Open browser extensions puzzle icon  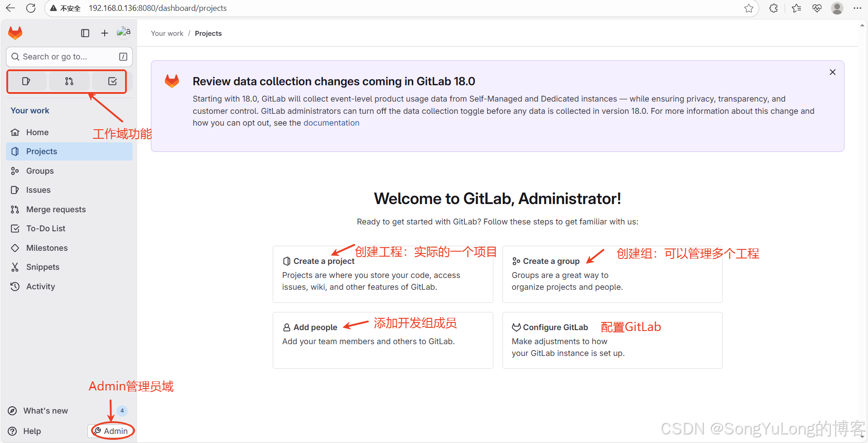coord(774,8)
